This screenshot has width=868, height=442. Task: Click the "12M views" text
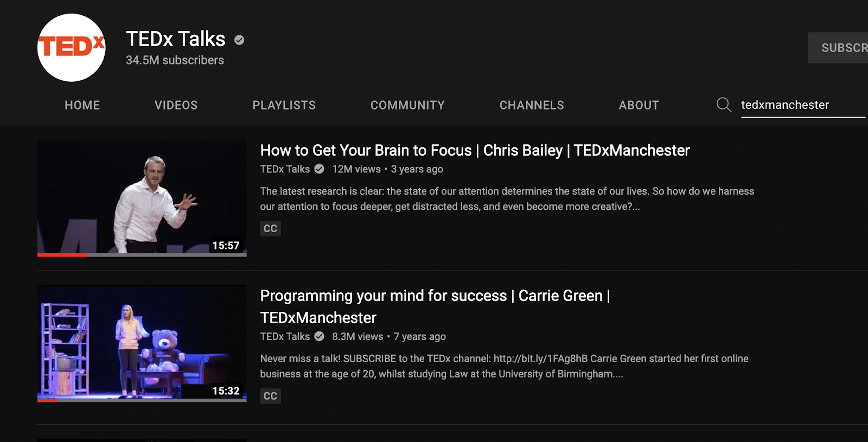tap(356, 169)
